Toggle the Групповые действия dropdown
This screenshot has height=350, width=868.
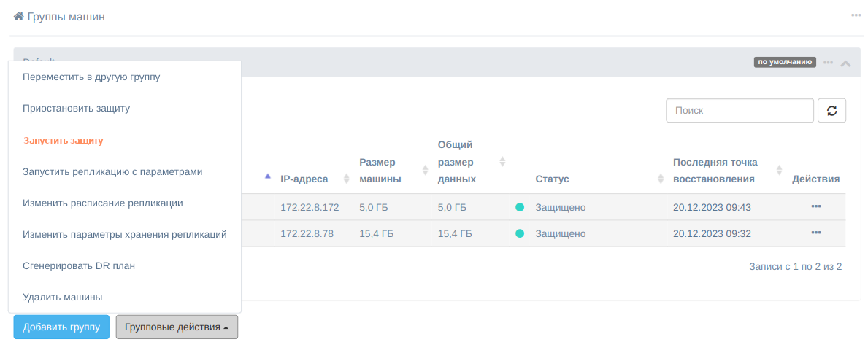click(x=177, y=327)
